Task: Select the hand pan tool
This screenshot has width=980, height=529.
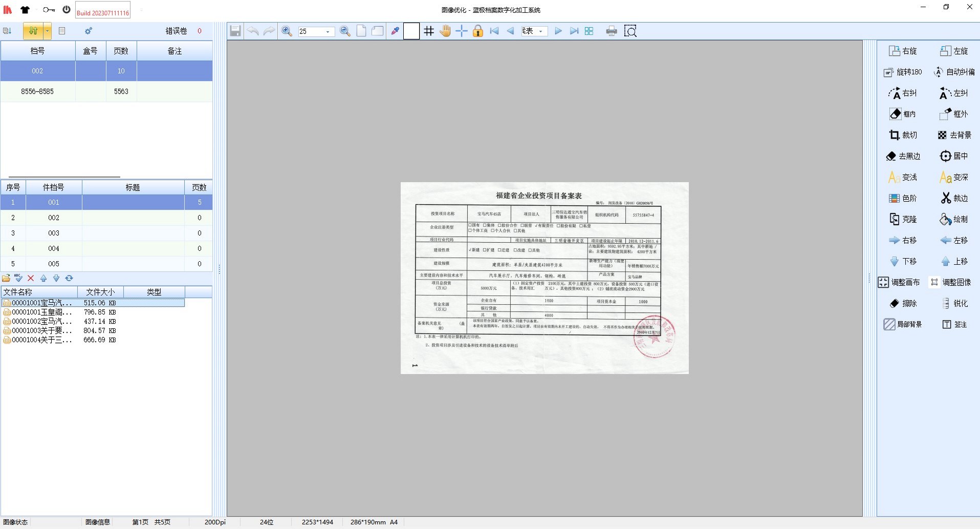Action: 445,31
